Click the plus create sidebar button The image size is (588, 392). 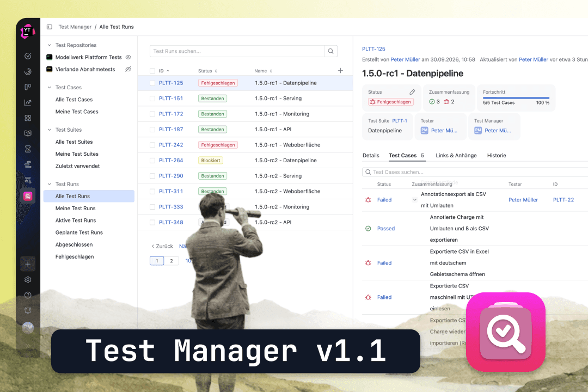(x=28, y=264)
